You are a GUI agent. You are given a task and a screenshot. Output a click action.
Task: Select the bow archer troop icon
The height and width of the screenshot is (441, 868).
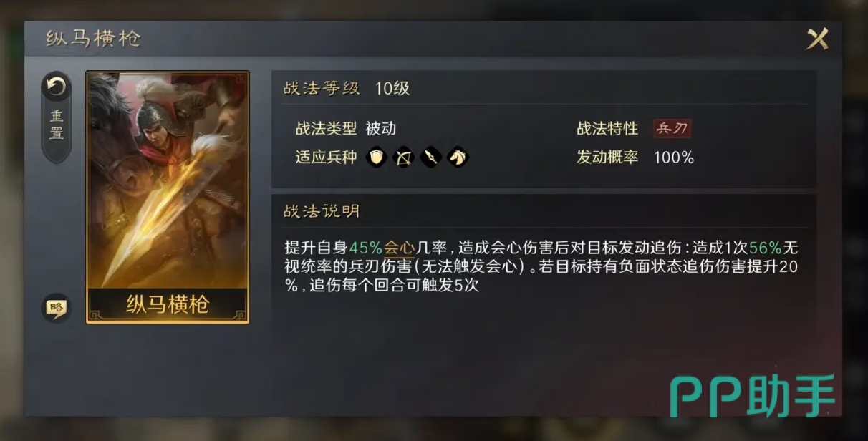(x=403, y=157)
